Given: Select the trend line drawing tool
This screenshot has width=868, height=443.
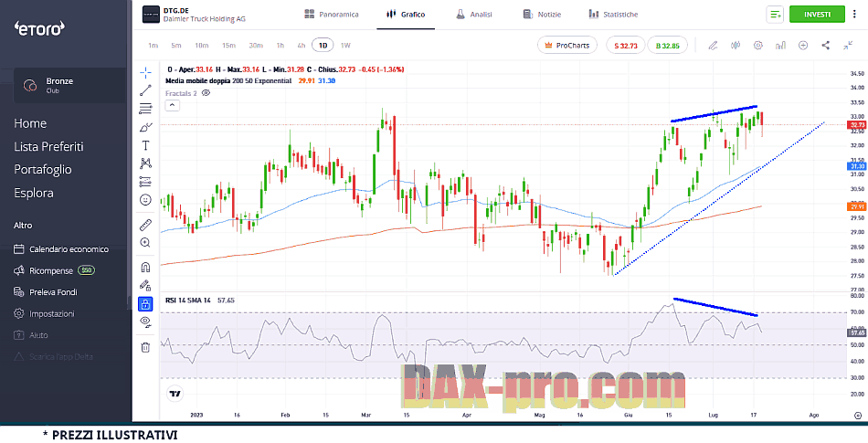Looking at the screenshot, I should pos(145,90).
